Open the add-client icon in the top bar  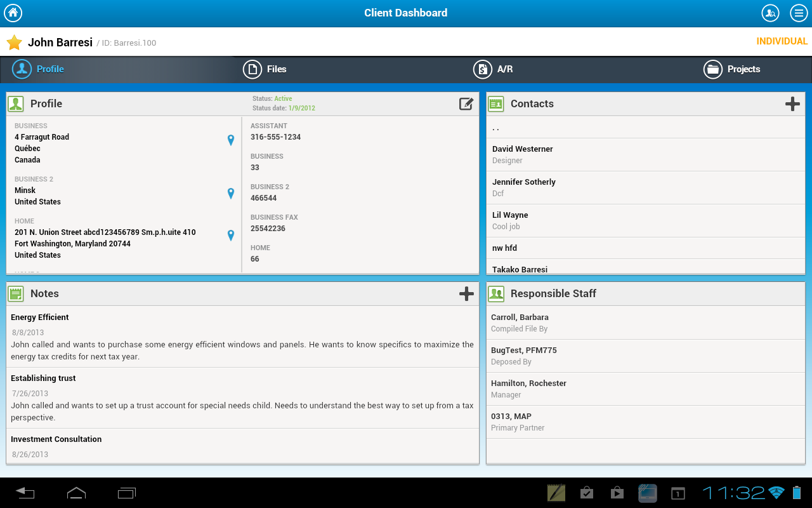pyautogui.click(x=770, y=13)
